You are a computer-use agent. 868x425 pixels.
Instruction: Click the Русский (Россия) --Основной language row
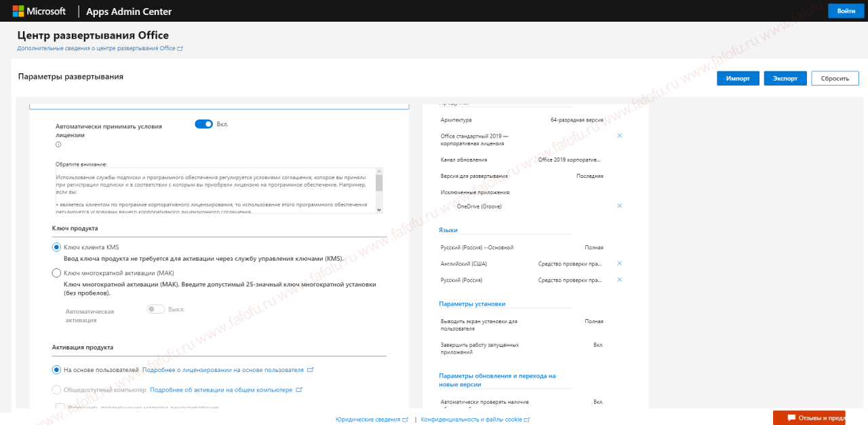point(521,247)
